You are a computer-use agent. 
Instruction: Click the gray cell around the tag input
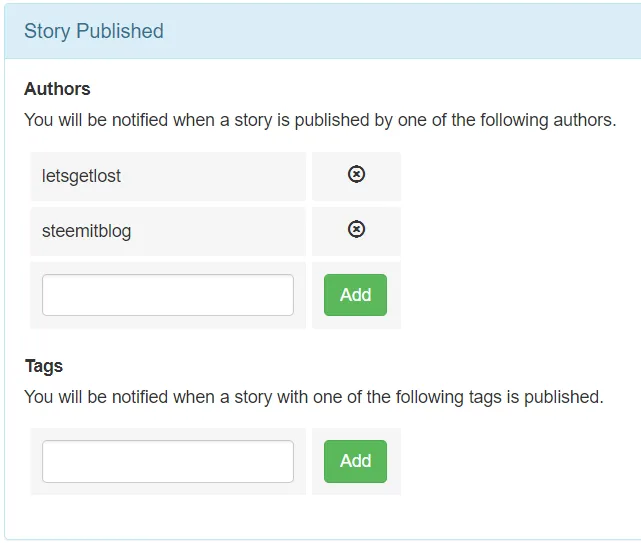(168, 462)
